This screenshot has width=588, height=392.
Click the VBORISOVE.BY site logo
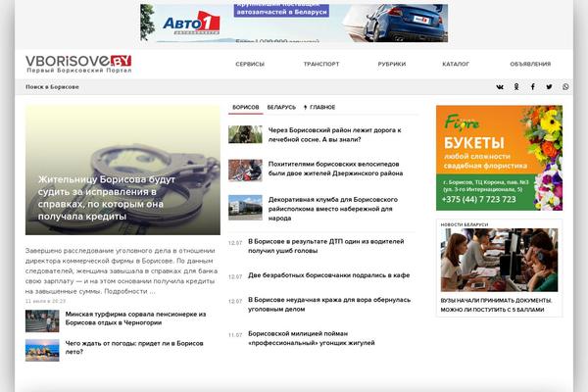tap(78, 64)
